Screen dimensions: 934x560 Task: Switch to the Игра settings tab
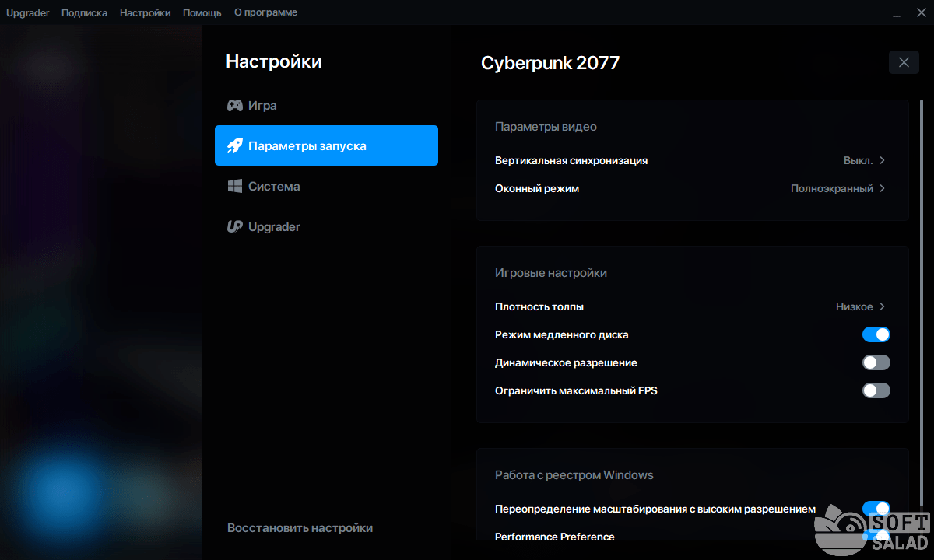(326, 105)
